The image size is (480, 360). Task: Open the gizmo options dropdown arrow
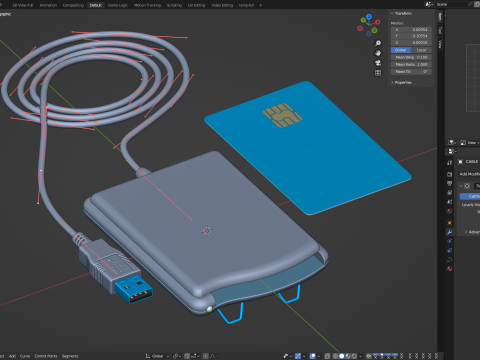coord(304,356)
